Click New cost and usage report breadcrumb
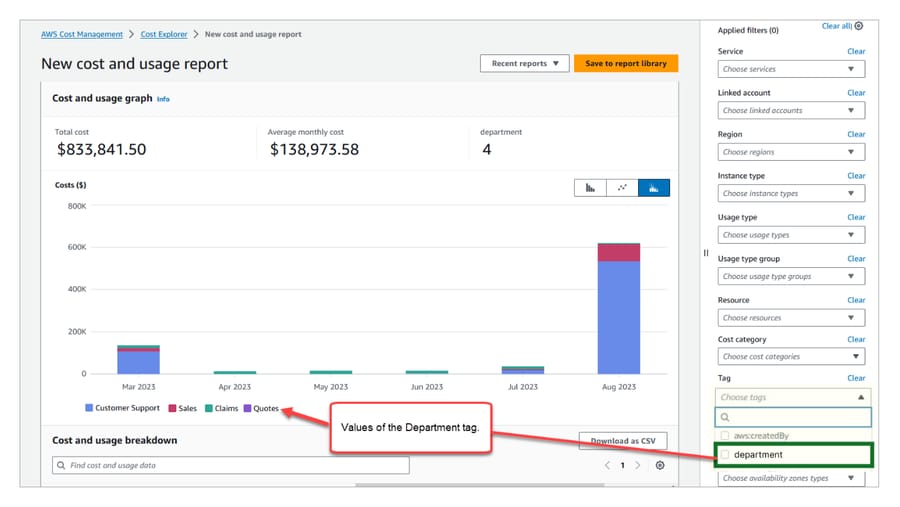Image resolution: width=900 pixels, height=507 pixels. 253,34
